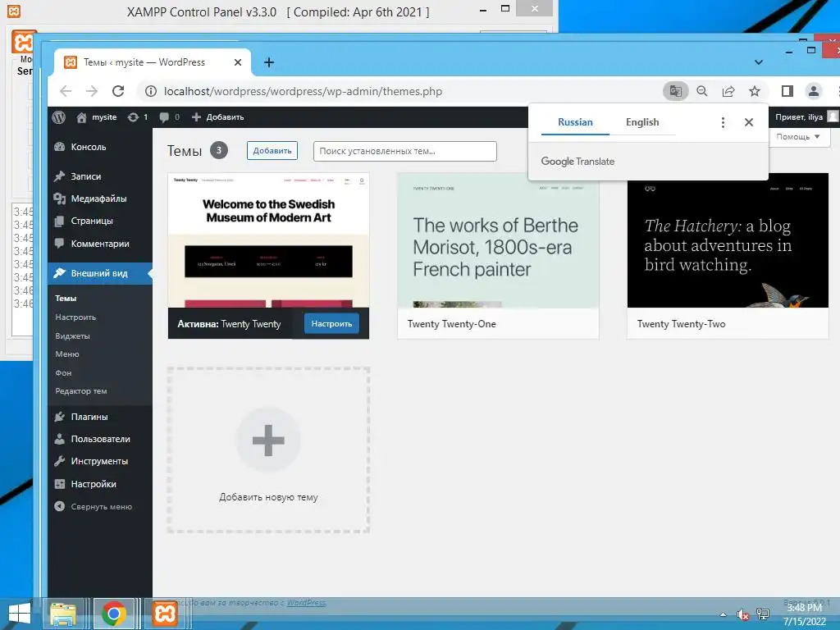Click the network tray icon

[x=763, y=614]
